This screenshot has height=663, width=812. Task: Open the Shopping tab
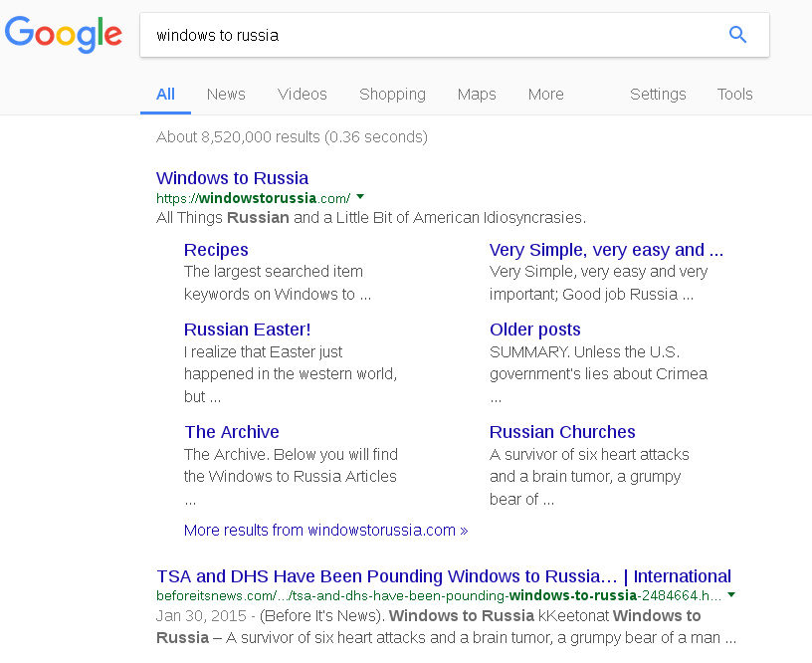click(392, 95)
